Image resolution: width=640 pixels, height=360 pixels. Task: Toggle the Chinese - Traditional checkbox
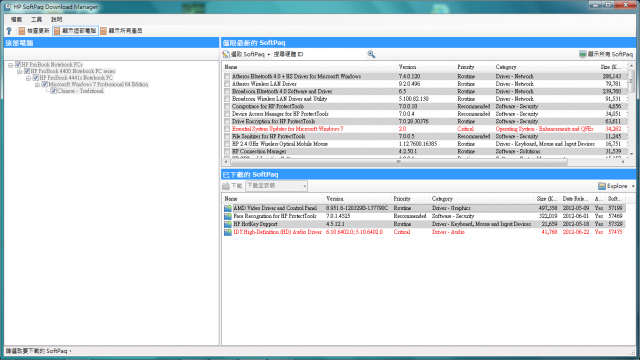54,91
